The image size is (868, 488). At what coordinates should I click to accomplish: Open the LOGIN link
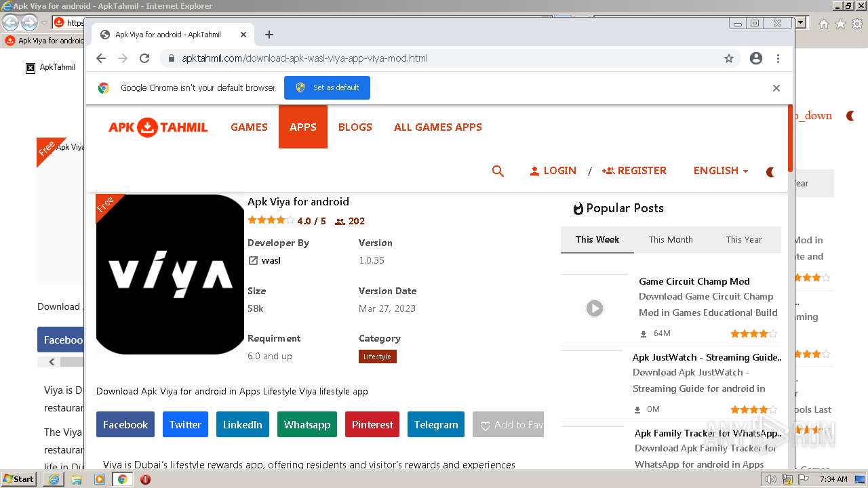[x=553, y=171]
